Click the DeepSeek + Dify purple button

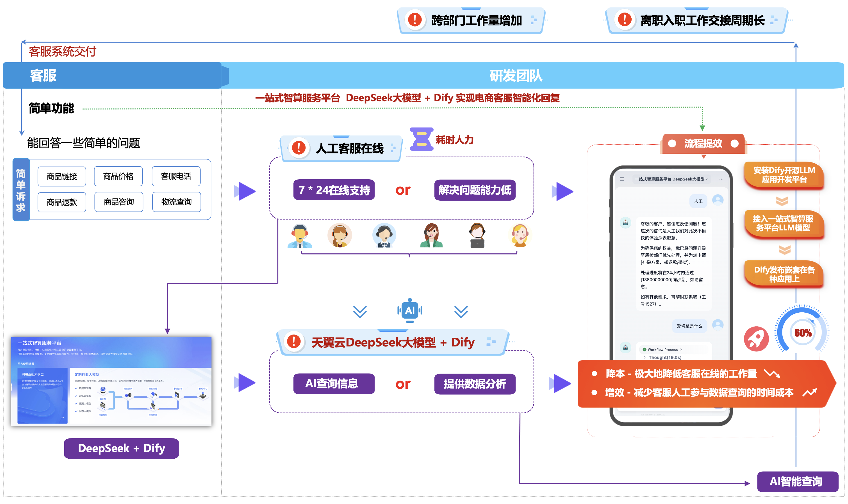click(x=121, y=448)
